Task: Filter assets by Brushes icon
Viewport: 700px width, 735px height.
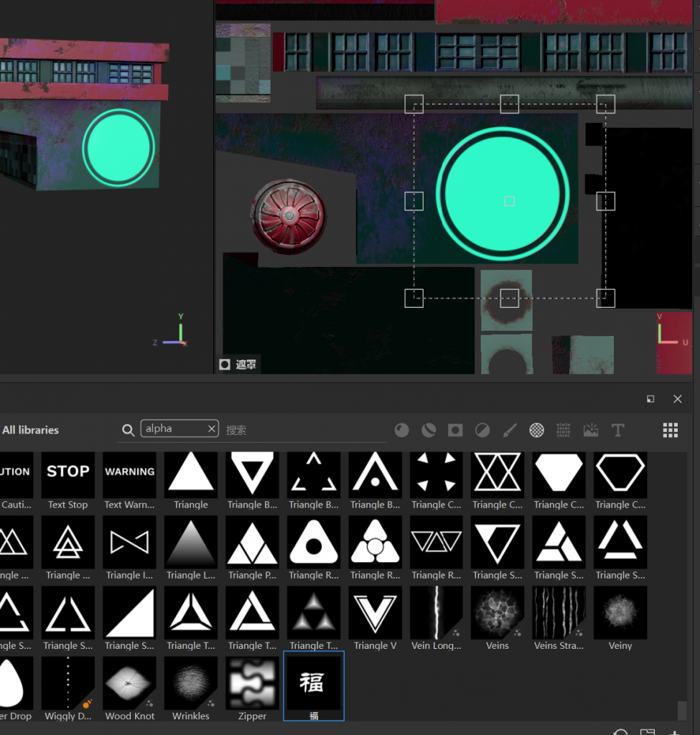Action: click(509, 430)
